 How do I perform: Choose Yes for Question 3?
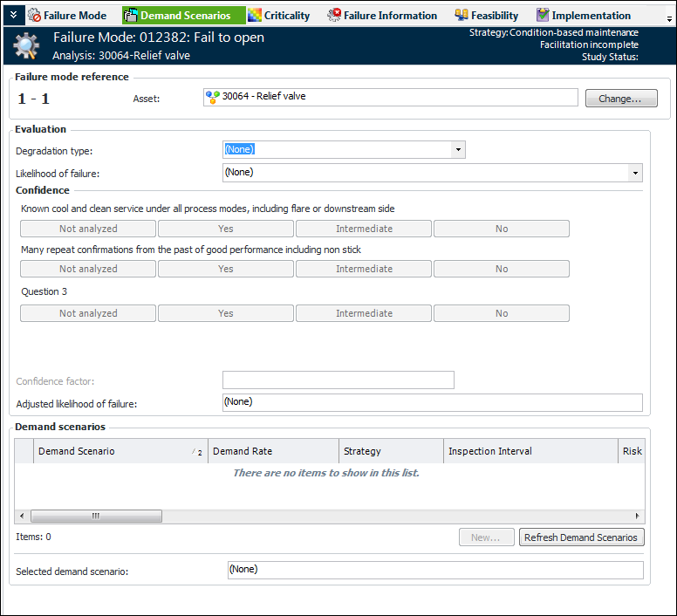click(x=226, y=313)
